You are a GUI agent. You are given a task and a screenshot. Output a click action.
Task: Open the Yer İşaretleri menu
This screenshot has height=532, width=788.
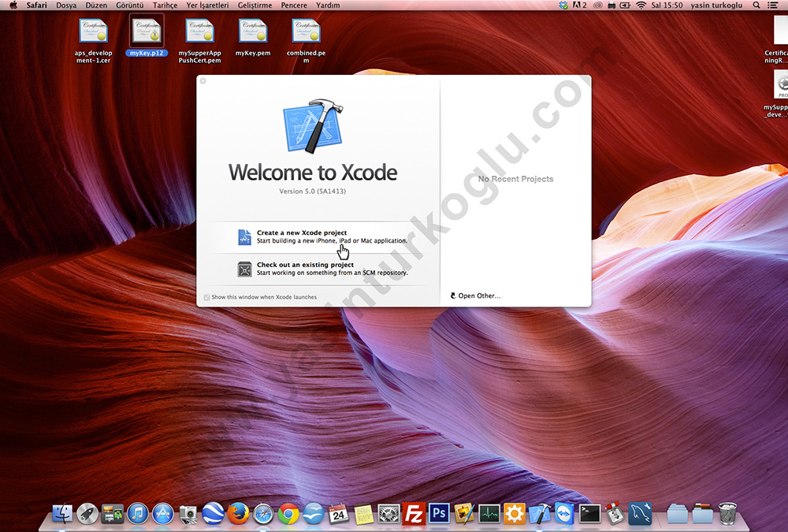point(207,5)
